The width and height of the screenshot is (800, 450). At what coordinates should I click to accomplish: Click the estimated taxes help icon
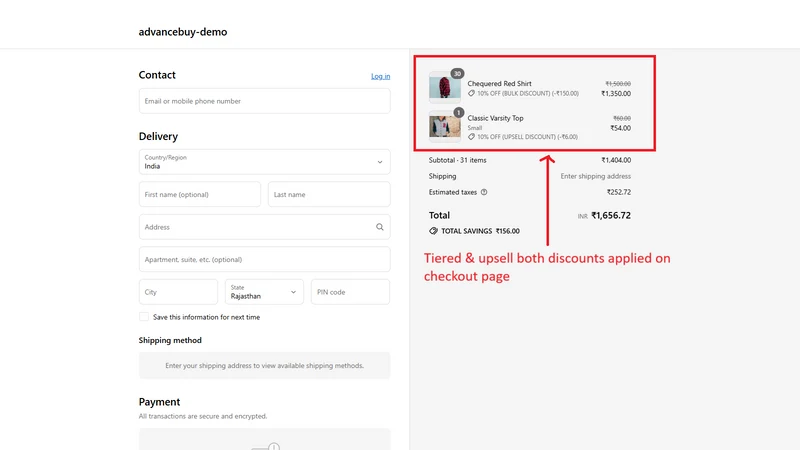484,192
